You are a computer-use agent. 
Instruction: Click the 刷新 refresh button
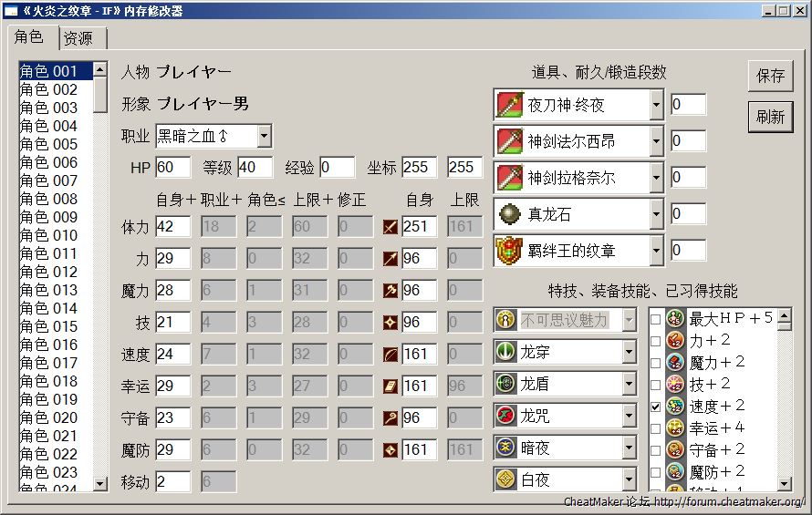pos(770,117)
